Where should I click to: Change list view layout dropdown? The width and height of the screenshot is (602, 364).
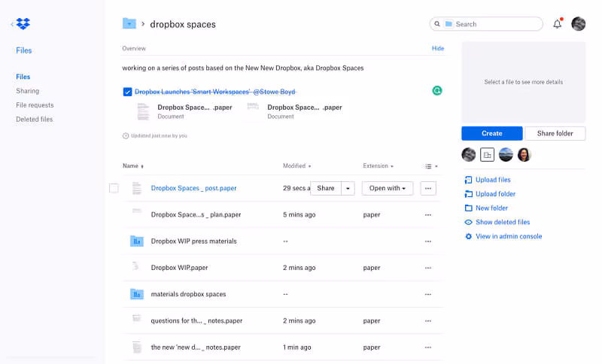[x=431, y=166]
